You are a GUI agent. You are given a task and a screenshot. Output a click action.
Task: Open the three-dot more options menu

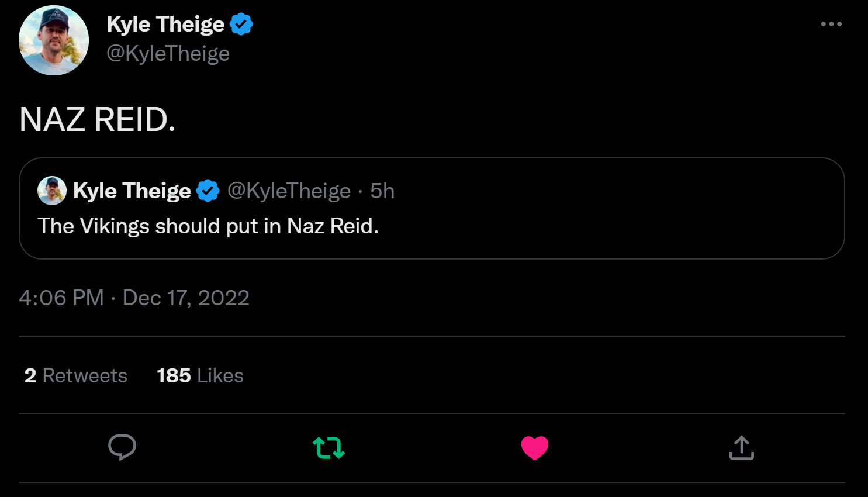point(831,24)
